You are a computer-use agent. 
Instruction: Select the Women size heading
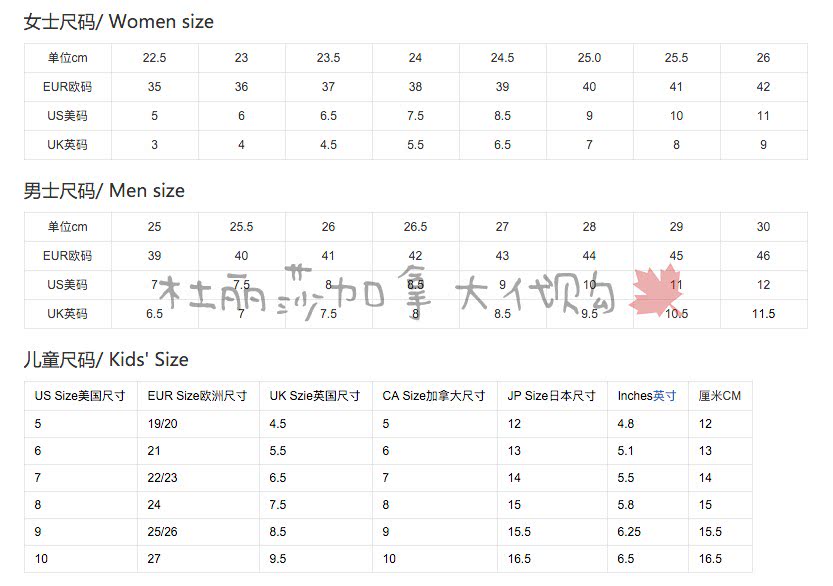point(118,22)
